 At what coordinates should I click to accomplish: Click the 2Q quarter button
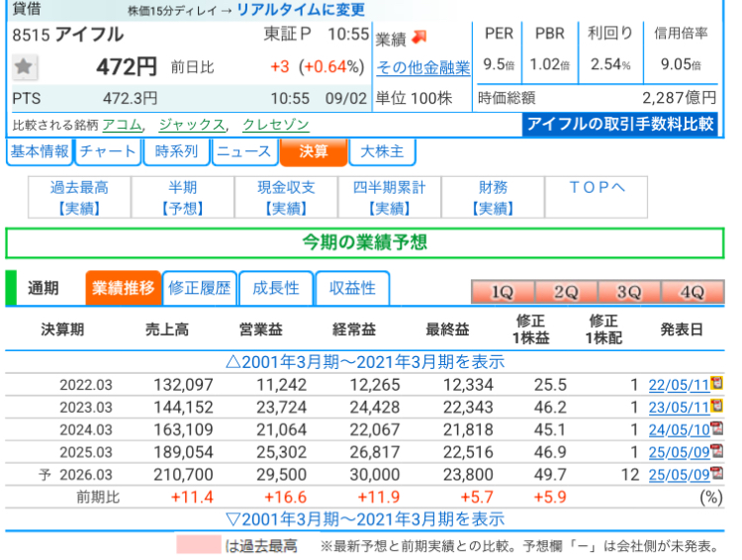click(x=566, y=292)
